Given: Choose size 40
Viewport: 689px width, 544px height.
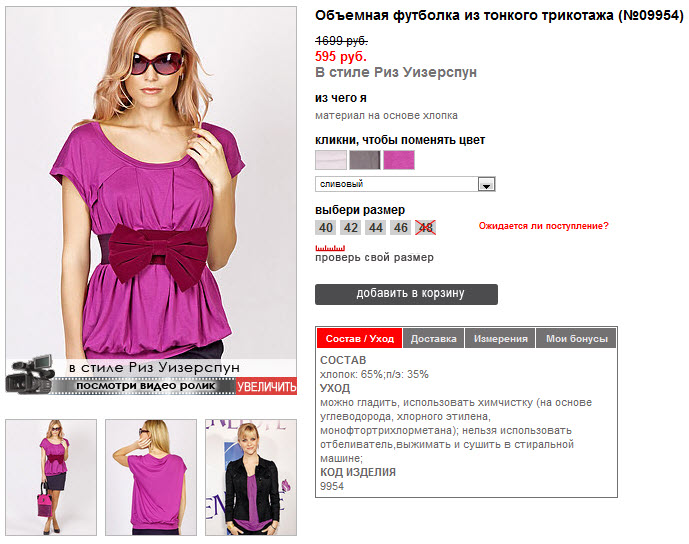Looking at the screenshot, I should click(326, 228).
